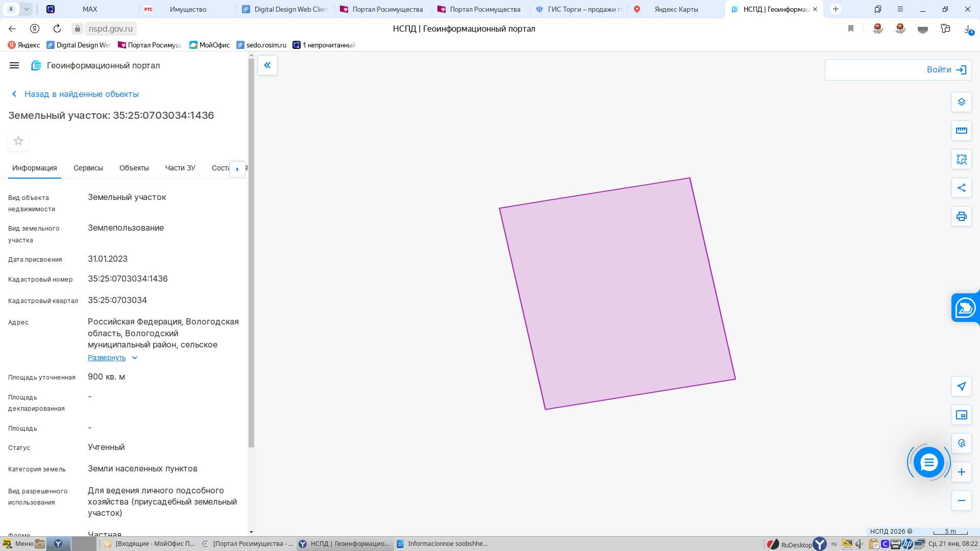Screen dimensions: 980x551
Task: Expand the full address with Развернуть
Action: [x=107, y=358]
